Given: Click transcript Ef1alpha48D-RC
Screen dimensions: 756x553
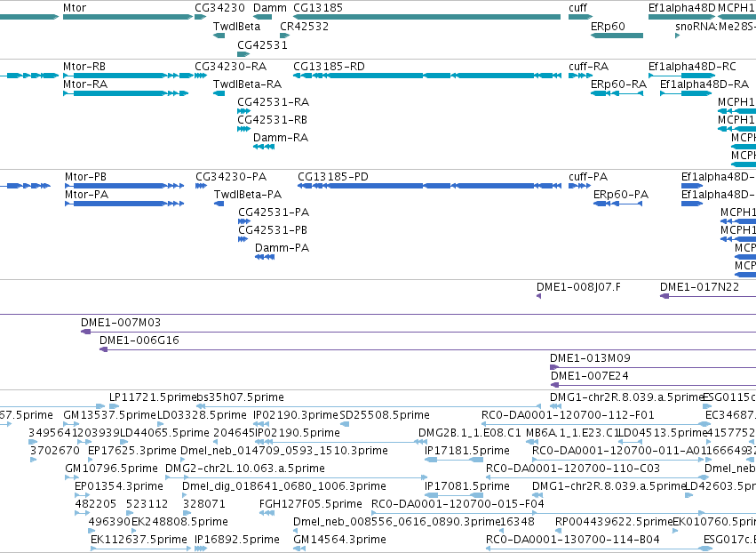Looking at the screenshot, I should coord(681,76).
